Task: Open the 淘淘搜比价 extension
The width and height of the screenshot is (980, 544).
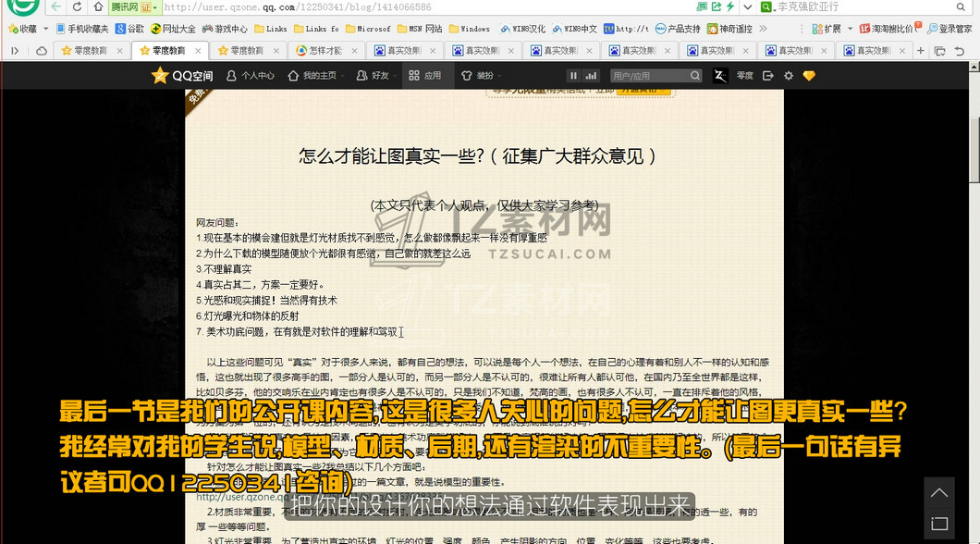Action: tap(889, 29)
